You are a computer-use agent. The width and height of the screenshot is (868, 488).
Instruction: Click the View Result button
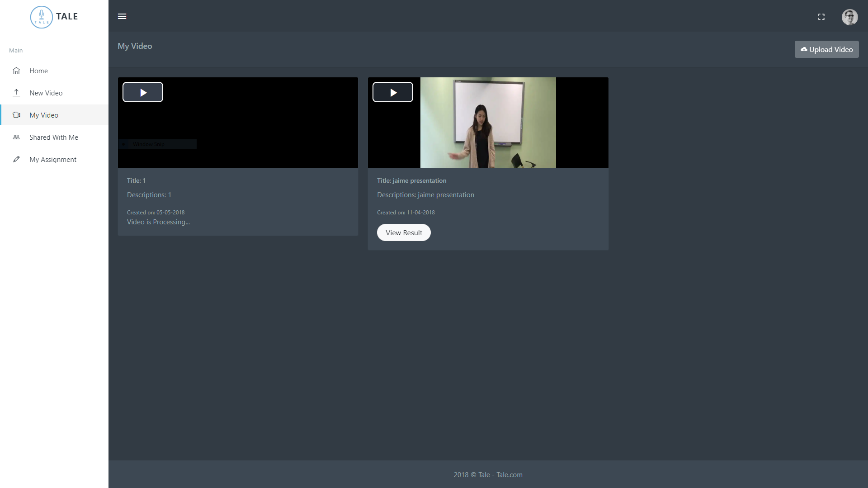pos(404,232)
